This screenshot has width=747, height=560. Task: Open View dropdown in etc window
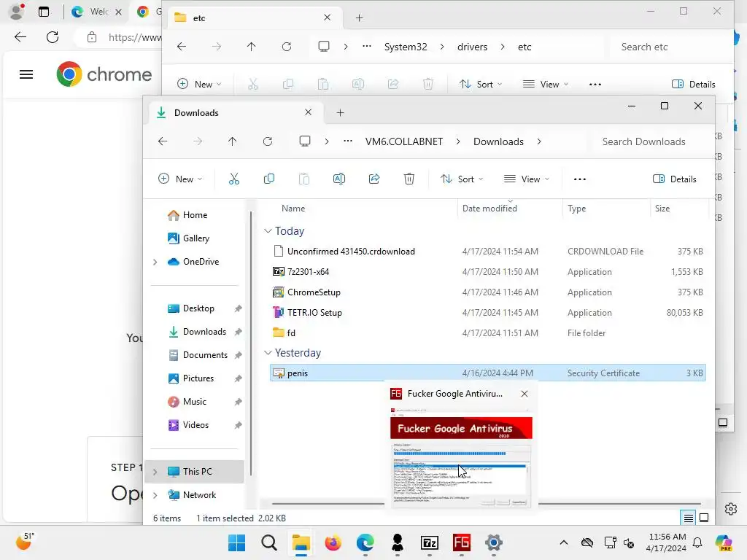click(546, 85)
